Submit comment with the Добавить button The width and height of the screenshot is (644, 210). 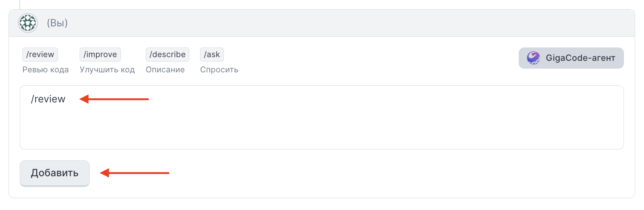(55, 173)
